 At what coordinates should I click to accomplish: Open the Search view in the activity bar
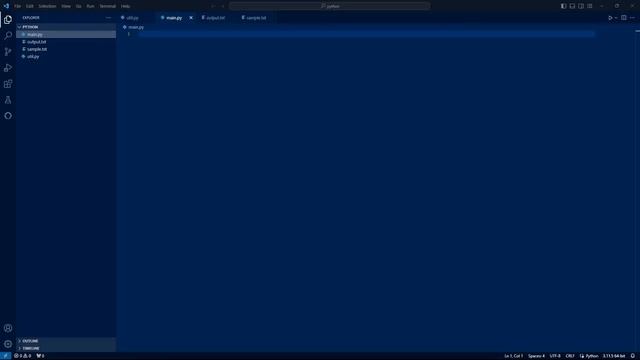(x=8, y=36)
